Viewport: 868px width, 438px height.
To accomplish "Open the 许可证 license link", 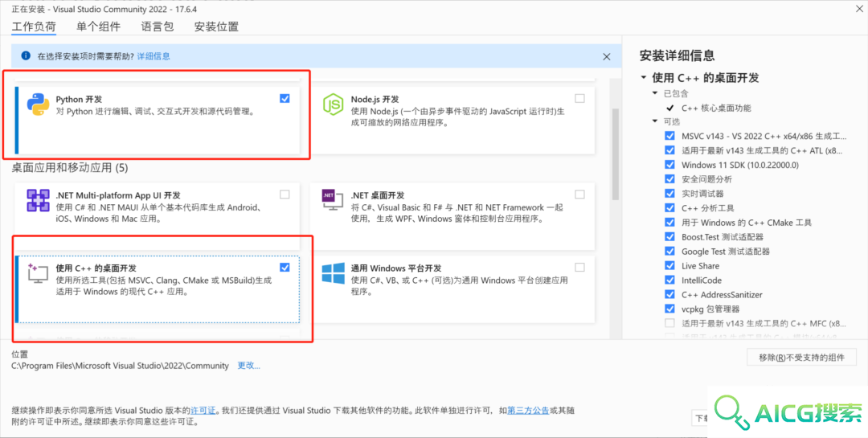I will pyautogui.click(x=203, y=411).
